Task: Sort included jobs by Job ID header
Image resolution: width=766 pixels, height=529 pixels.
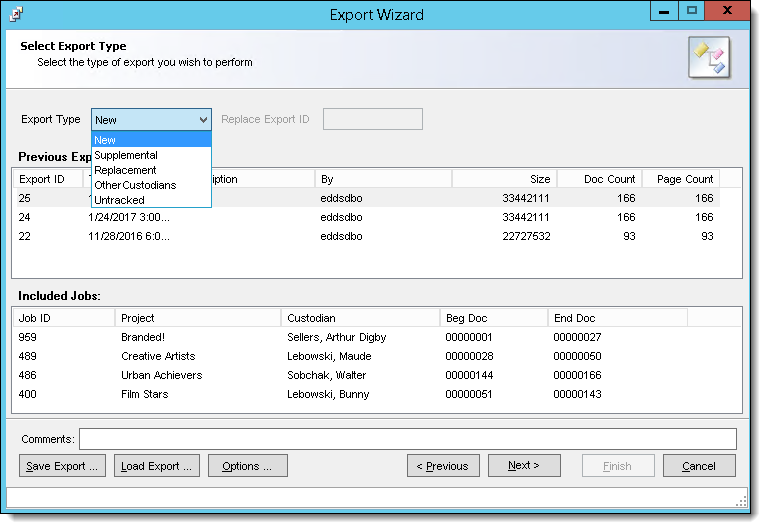Action: coord(64,318)
